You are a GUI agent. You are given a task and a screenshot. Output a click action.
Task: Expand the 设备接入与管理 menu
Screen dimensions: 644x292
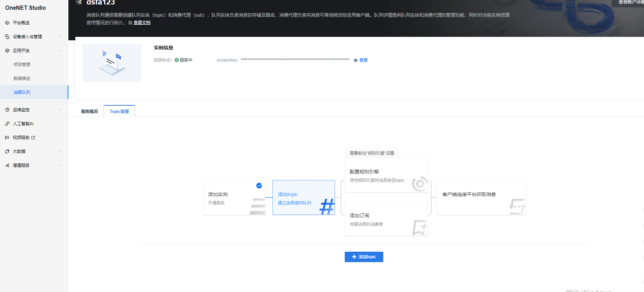click(60, 37)
